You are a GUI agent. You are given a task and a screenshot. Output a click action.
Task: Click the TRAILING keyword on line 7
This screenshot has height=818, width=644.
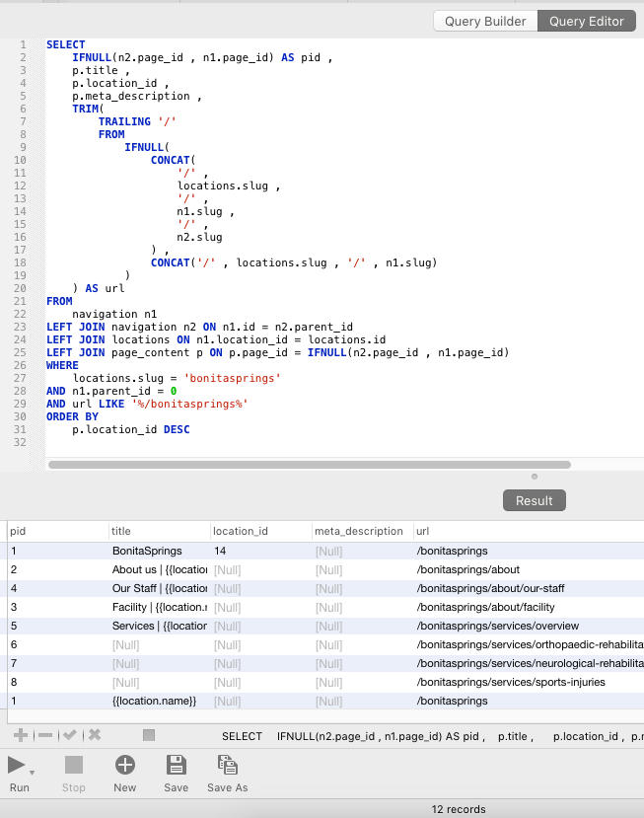pos(124,121)
